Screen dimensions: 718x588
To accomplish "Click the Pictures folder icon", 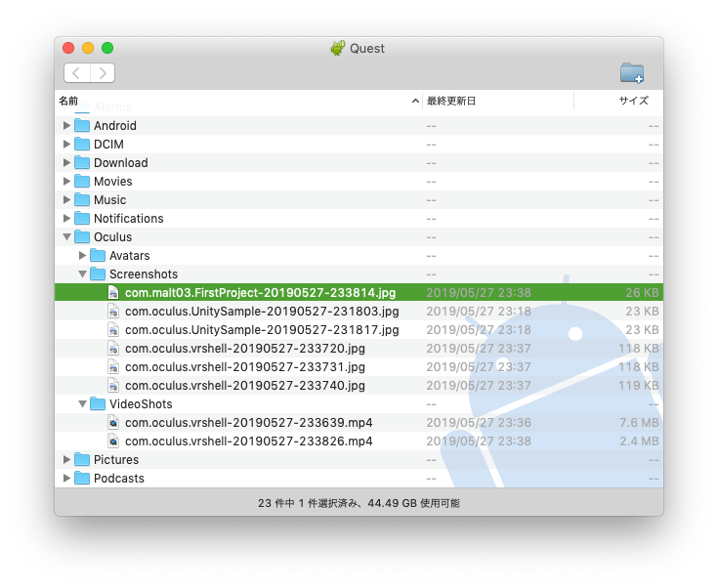I will tap(82, 459).
